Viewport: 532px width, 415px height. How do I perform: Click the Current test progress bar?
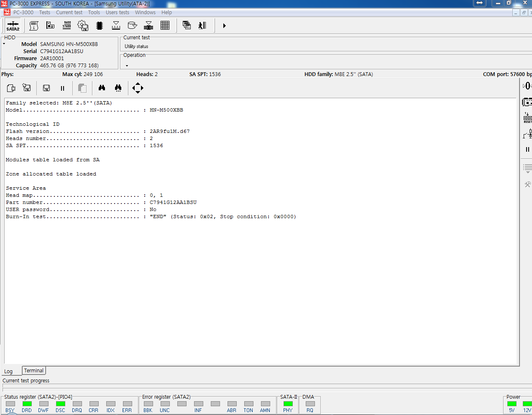pyautogui.click(x=266, y=387)
